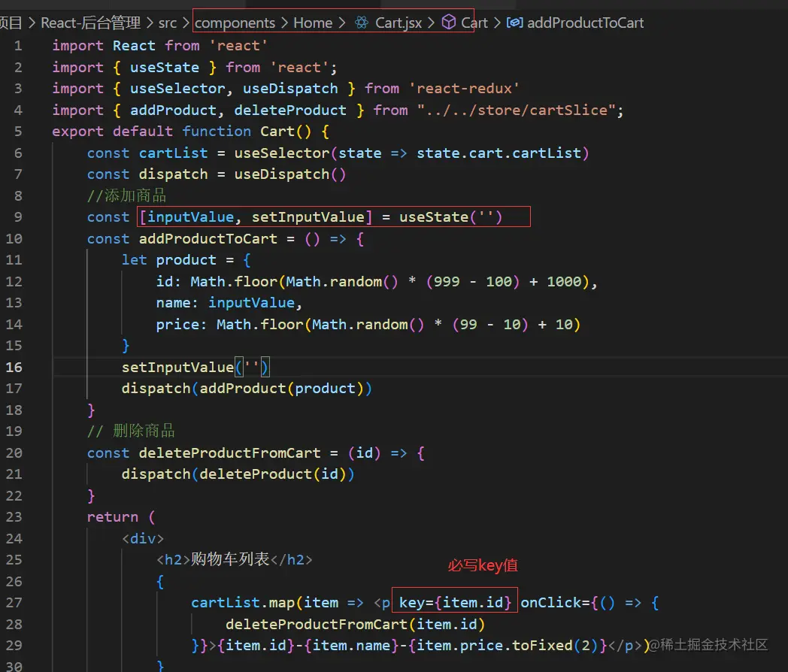Click 'item.price.toFixed(2)' on line 29
This screenshot has width=788, height=672.
[x=508, y=645]
